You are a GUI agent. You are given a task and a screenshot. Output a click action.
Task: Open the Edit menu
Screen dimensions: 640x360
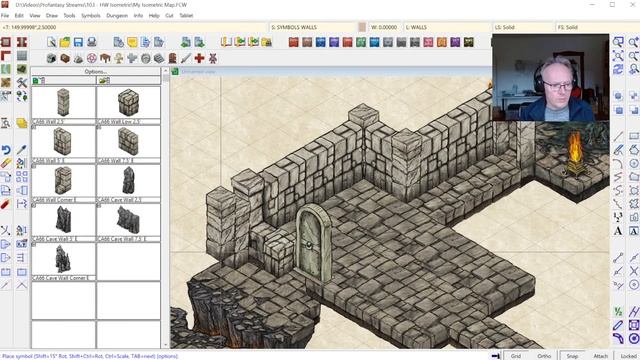click(x=19, y=16)
